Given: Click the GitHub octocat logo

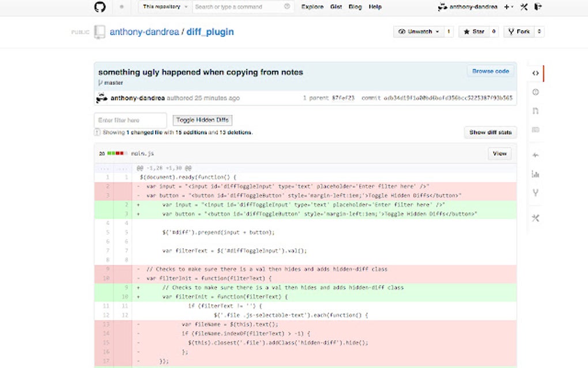Looking at the screenshot, I should (99, 7).
